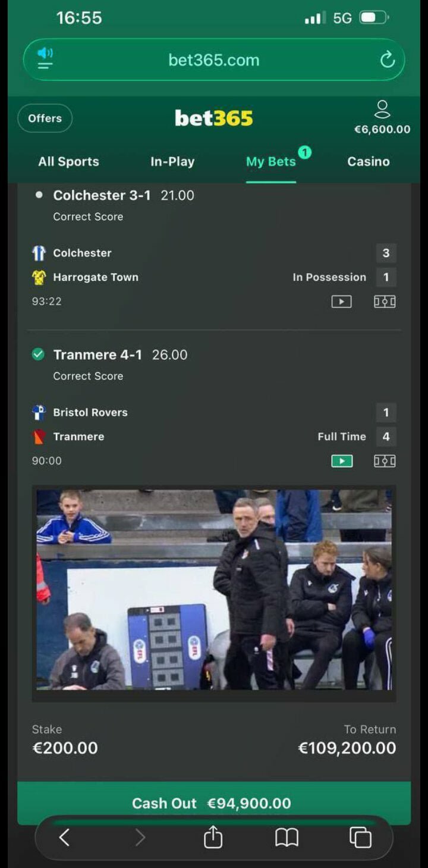Image resolution: width=428 pixels, height=868 pixels.
Task: Tap the page reload icon in address bar
Action: (388, 60)
